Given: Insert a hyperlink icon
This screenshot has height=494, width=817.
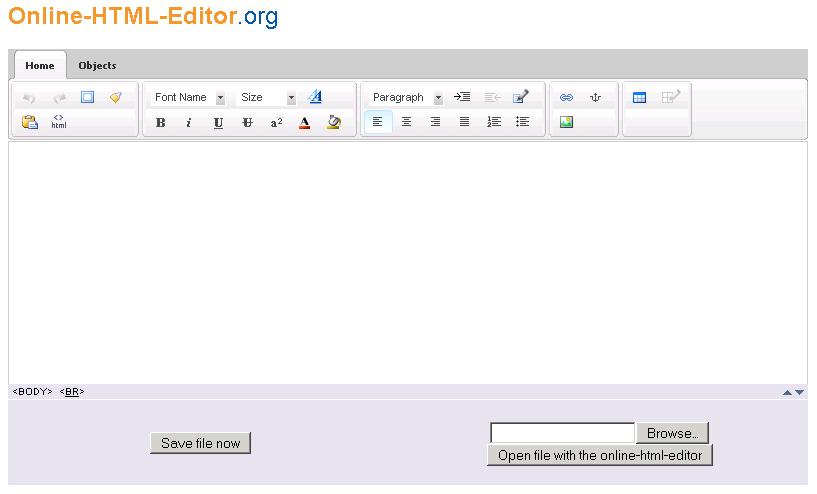Looking at the screenshot, I should click(x=566, y=97).
